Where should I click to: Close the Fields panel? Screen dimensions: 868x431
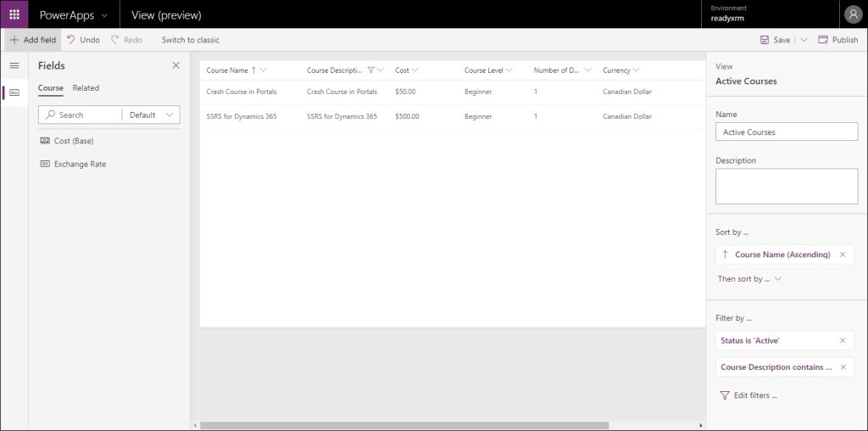[x=175, y=65]
